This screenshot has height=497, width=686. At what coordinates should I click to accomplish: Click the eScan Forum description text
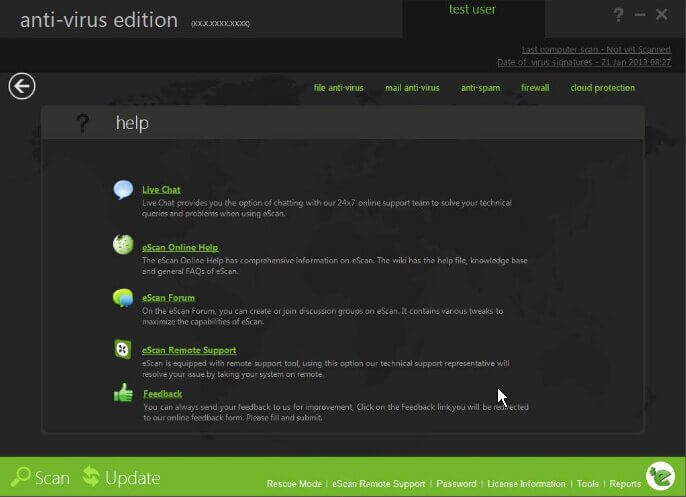(x=322, y=316)
